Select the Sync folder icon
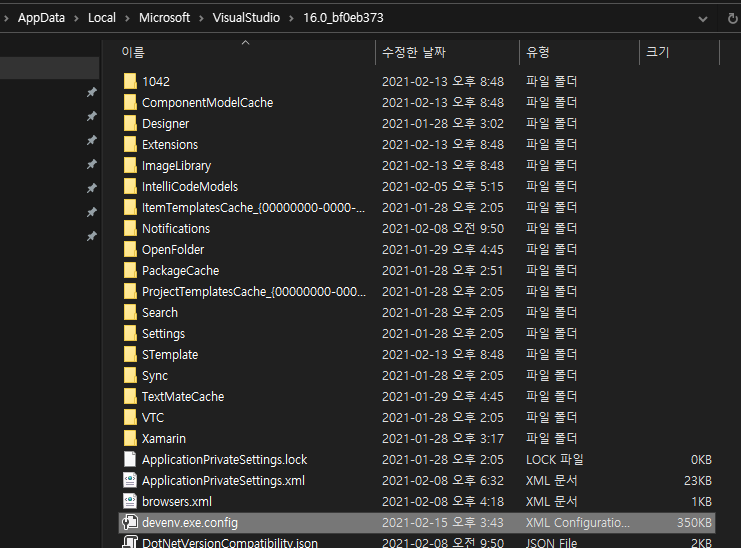Screen dimensions: 741x548 pyautogui.click(x=130, y=376)
